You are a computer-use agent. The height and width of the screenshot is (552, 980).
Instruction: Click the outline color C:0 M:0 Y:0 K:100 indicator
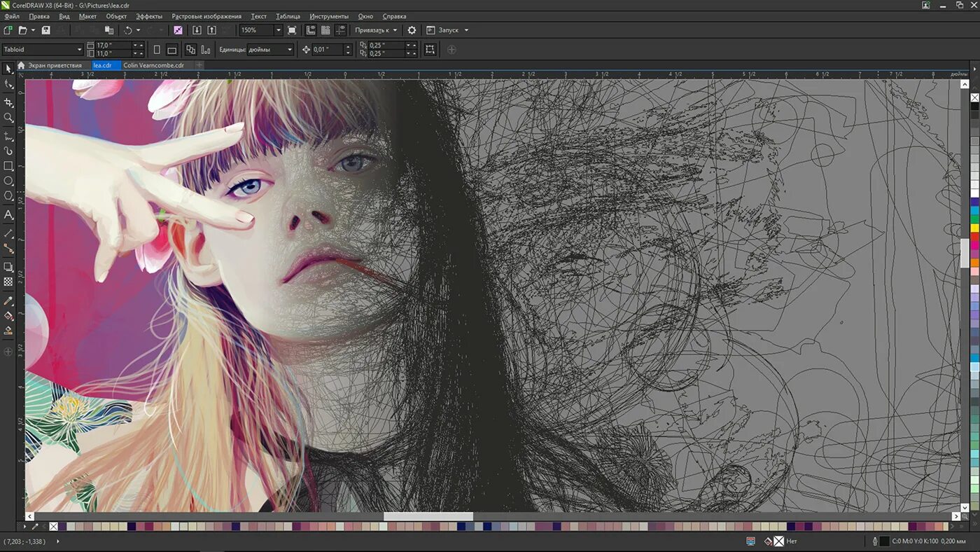click(884, 541)
